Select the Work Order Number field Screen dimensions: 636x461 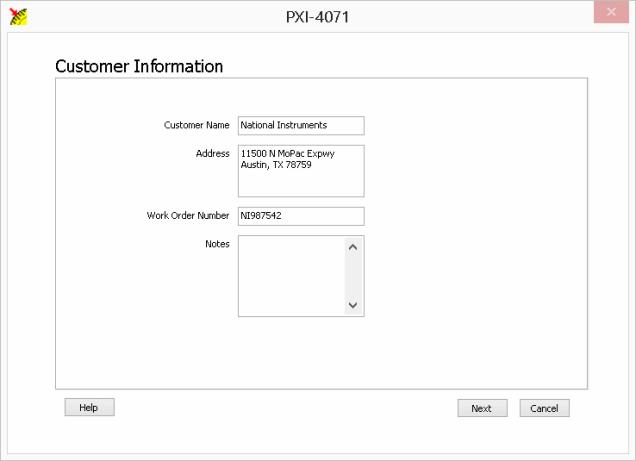[300, 216]
